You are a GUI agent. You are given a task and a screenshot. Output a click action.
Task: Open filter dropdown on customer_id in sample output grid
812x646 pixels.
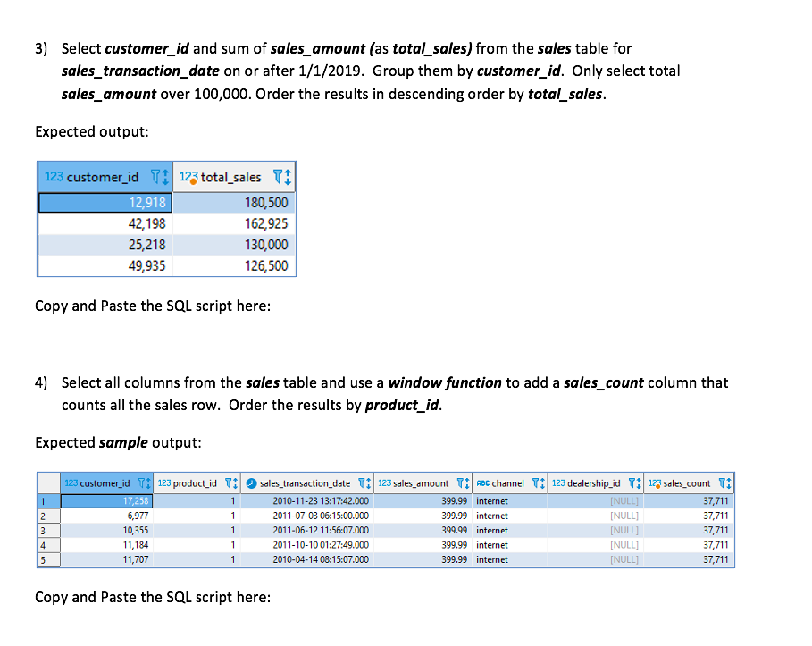tap(140, 484)
